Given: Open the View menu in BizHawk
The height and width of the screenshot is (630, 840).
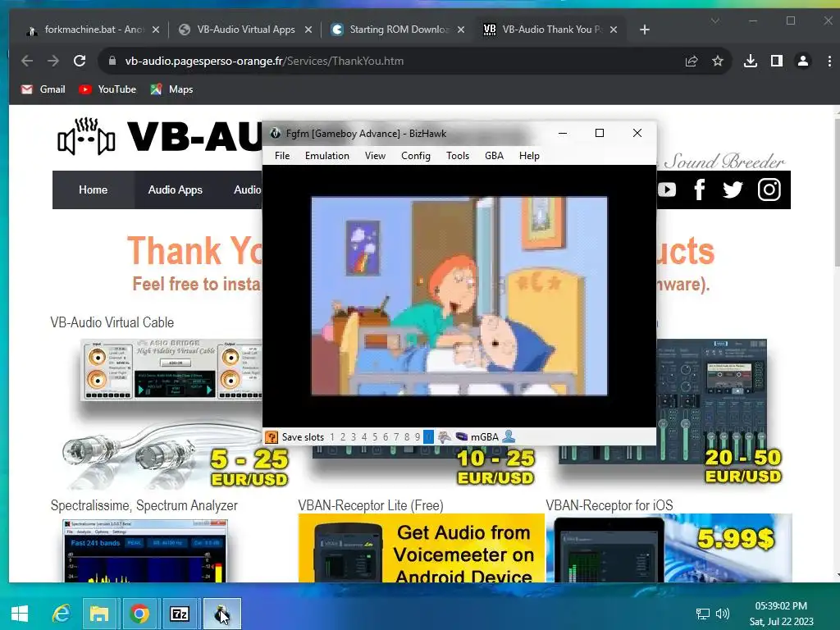Looking at the screenshot, I should coord(375,155).
